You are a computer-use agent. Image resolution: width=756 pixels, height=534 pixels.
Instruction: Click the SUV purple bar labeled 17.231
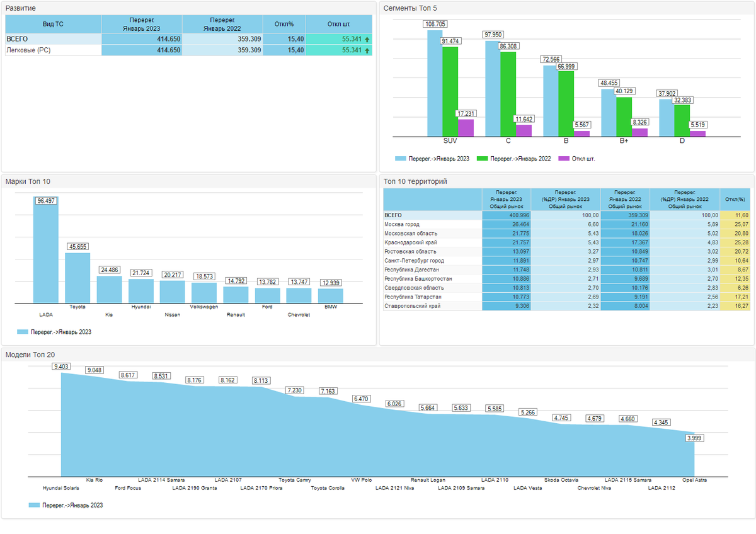pos(466,128)
